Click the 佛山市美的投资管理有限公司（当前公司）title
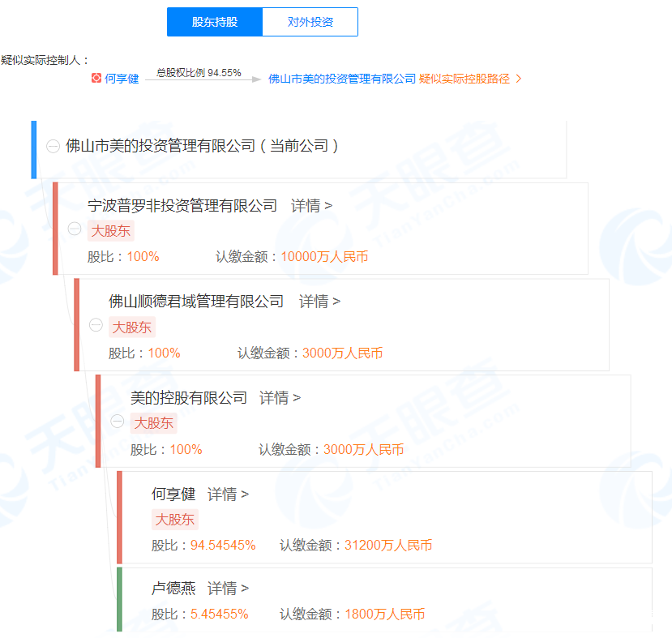 tap(202, 146)
